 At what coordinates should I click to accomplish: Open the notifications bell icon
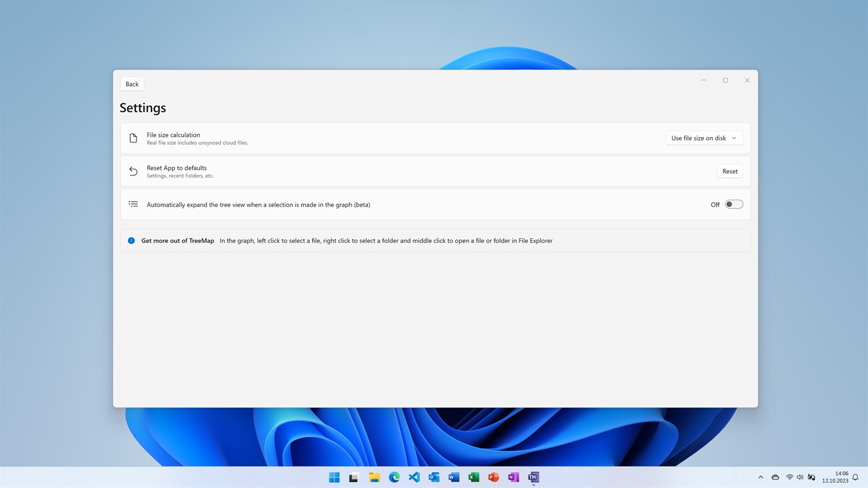coord(855,477)
